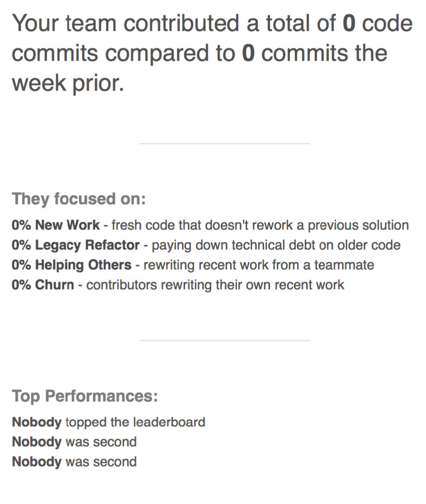Click the divider line above "Top Performances"
Screen dimensions: 426x504
coord(224,340)
